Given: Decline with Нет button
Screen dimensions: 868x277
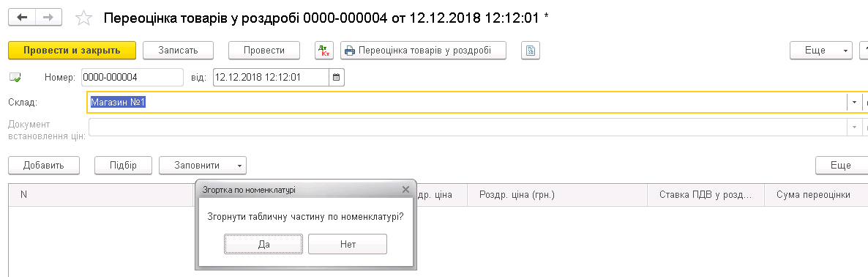Looking at the screenshot, I should pos(348,244).
